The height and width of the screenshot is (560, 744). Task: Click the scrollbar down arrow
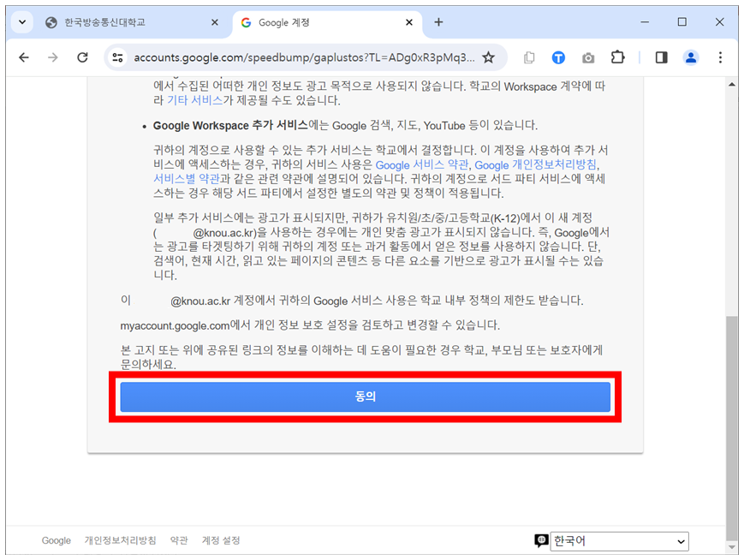pyautogui.click(x=732, y=547)
